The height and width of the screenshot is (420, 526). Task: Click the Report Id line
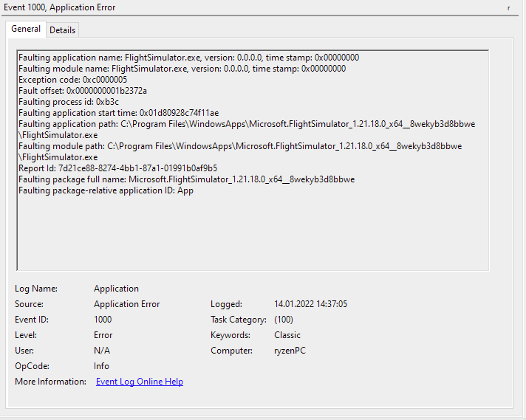pos(117,168)
